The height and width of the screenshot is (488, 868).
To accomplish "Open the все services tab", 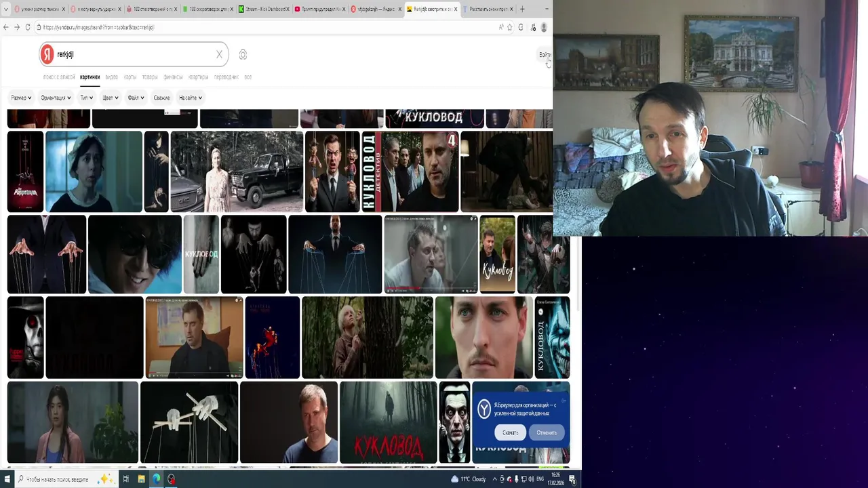I will tap(248, 77).
